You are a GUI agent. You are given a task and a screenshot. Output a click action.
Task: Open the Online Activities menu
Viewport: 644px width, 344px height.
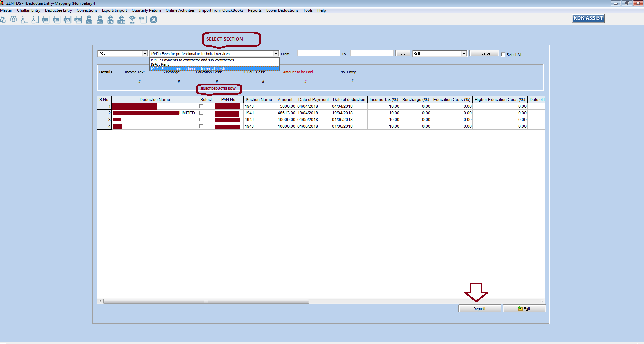tap(180, 10)
